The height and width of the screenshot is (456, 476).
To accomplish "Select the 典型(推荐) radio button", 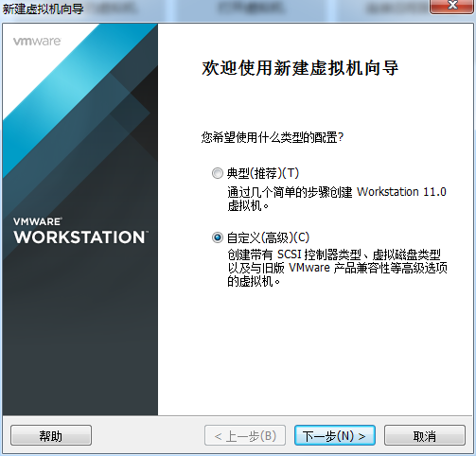I will [x=218, y=173].
